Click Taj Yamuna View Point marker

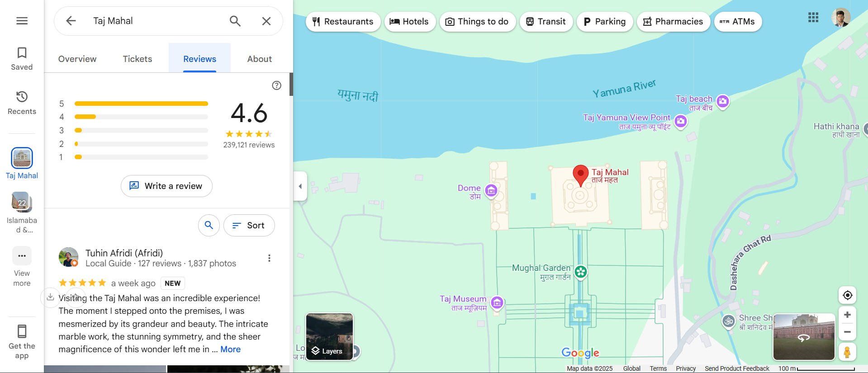click(681, 121)
